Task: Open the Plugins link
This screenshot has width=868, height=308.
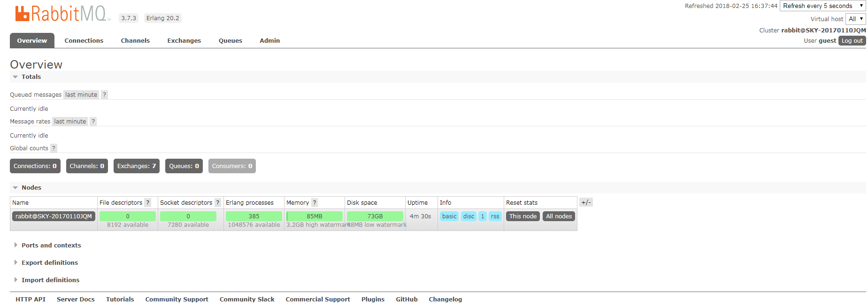Action: [373, 300]
